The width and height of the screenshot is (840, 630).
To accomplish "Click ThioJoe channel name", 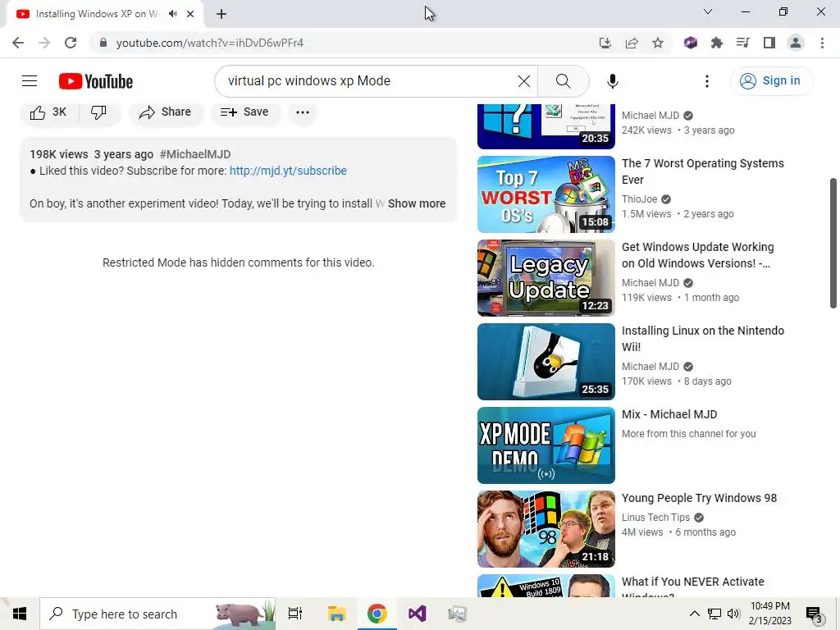I will tap(639, 199).
